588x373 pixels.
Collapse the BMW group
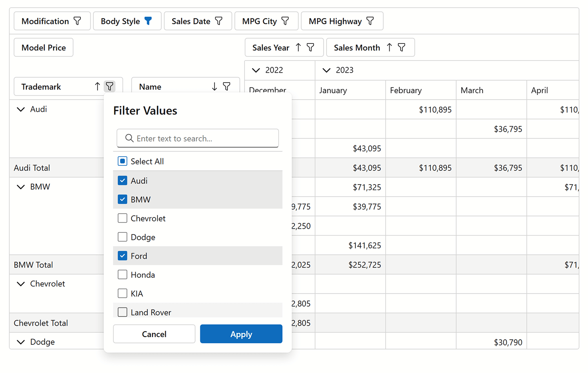[21, 187]
